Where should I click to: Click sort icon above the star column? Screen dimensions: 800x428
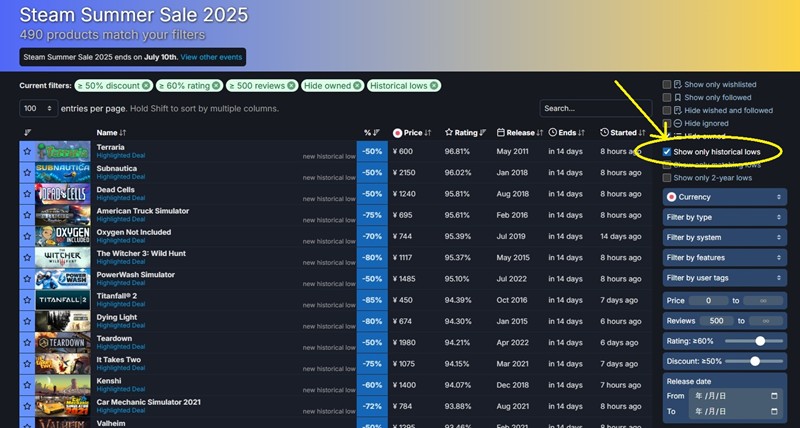pos(28,133)
